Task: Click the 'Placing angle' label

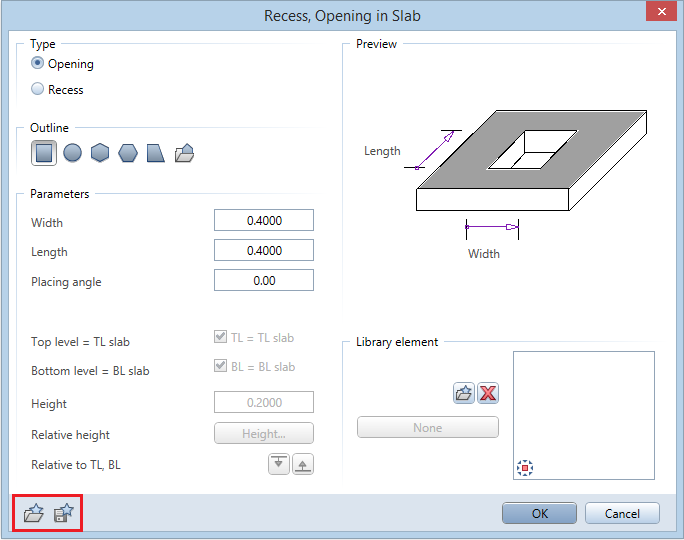Action: pyautogui.click(x=66, y=282)
